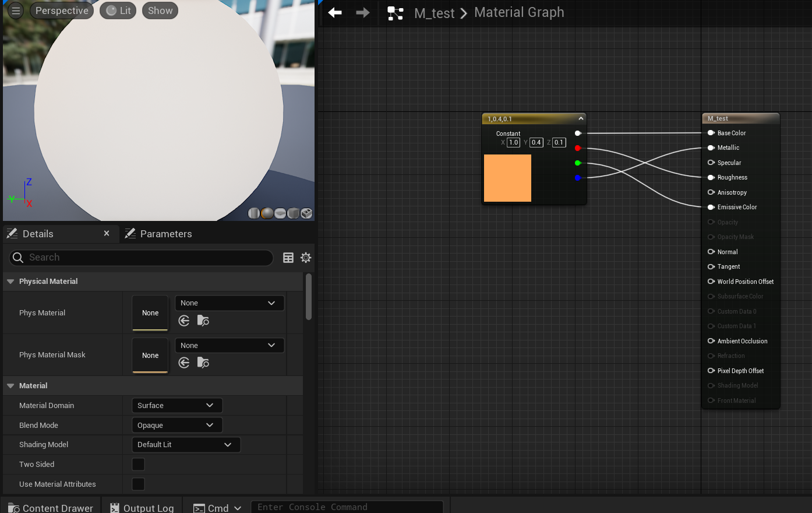Open the Blend Mode dropdown

[176, 425]
